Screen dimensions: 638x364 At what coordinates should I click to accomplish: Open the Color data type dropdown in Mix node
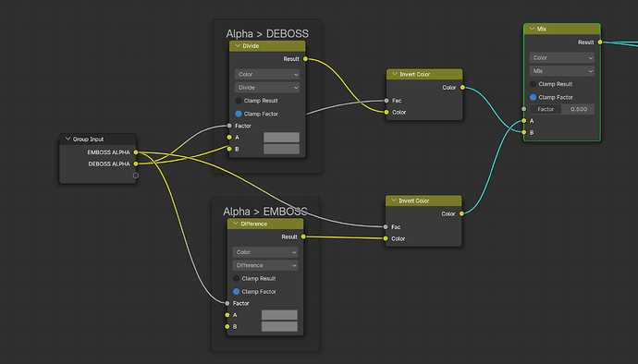561,58
